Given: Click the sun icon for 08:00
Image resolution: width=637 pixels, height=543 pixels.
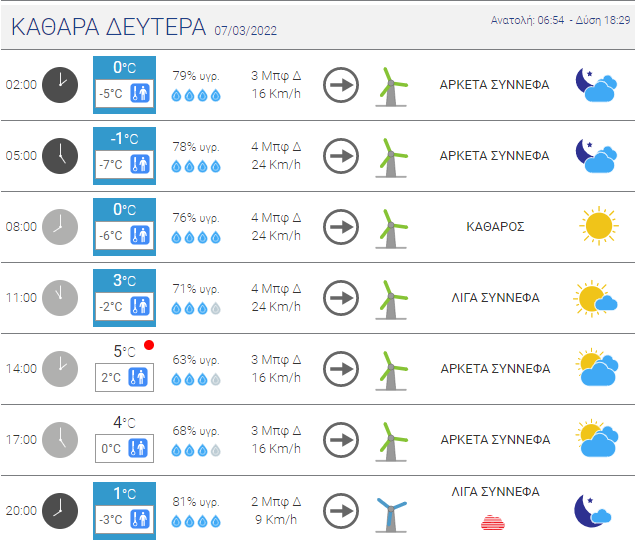Looking at the screenshot, I should click(598, 226).
